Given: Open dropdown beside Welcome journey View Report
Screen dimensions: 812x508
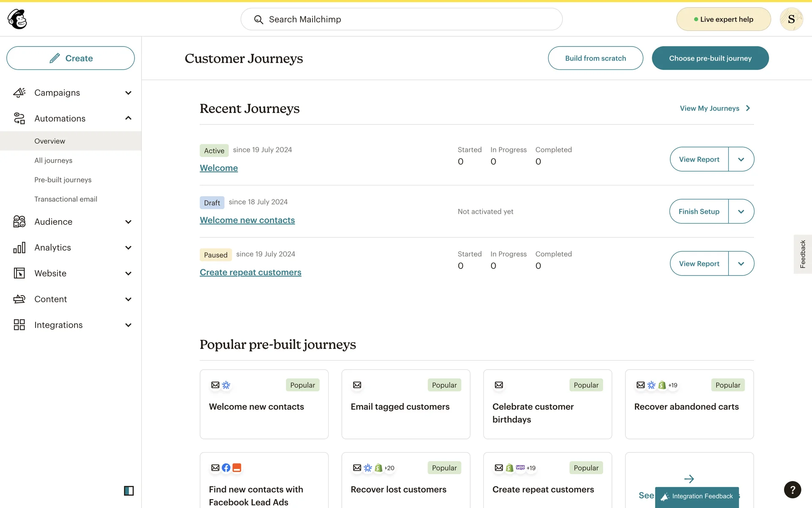Looking at the screenshot, I should [x=741, y=159].
